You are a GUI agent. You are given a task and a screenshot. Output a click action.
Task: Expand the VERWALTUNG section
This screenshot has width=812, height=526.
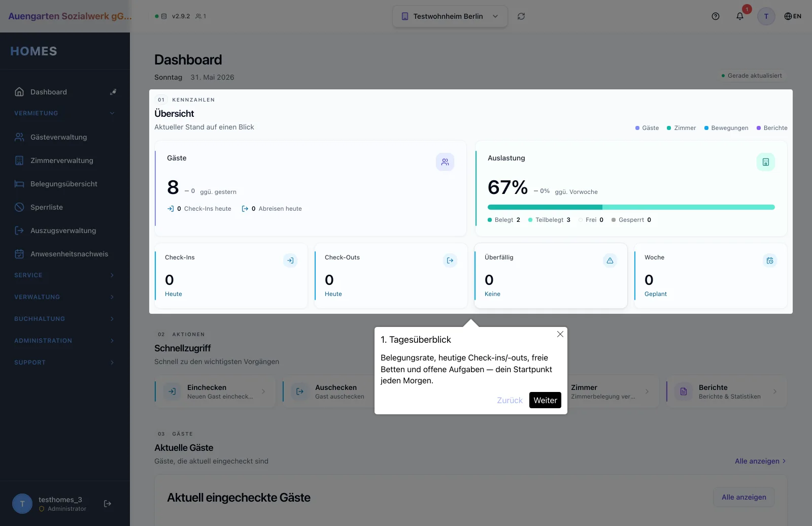coord(65,297)
